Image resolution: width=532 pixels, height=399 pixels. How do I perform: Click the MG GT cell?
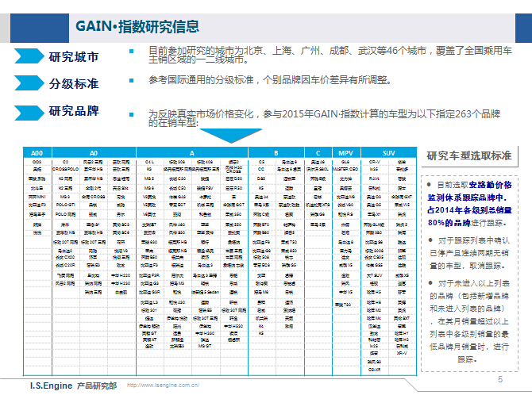coord(205,346)
